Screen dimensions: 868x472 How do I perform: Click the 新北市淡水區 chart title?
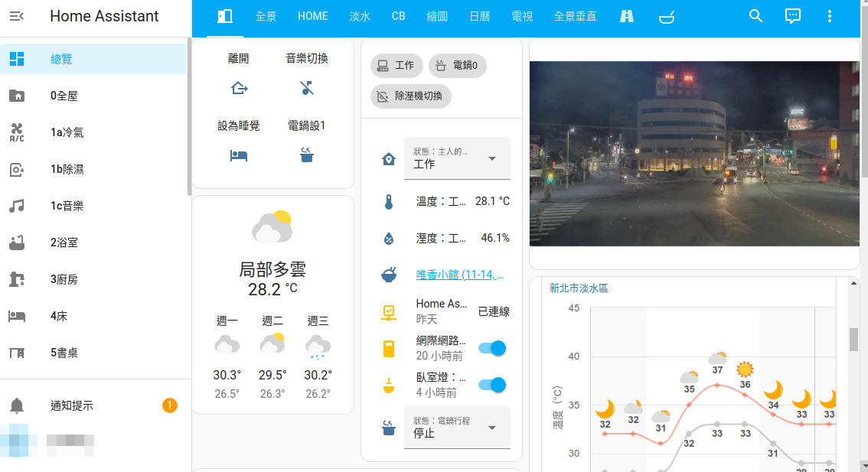point(579,288)
